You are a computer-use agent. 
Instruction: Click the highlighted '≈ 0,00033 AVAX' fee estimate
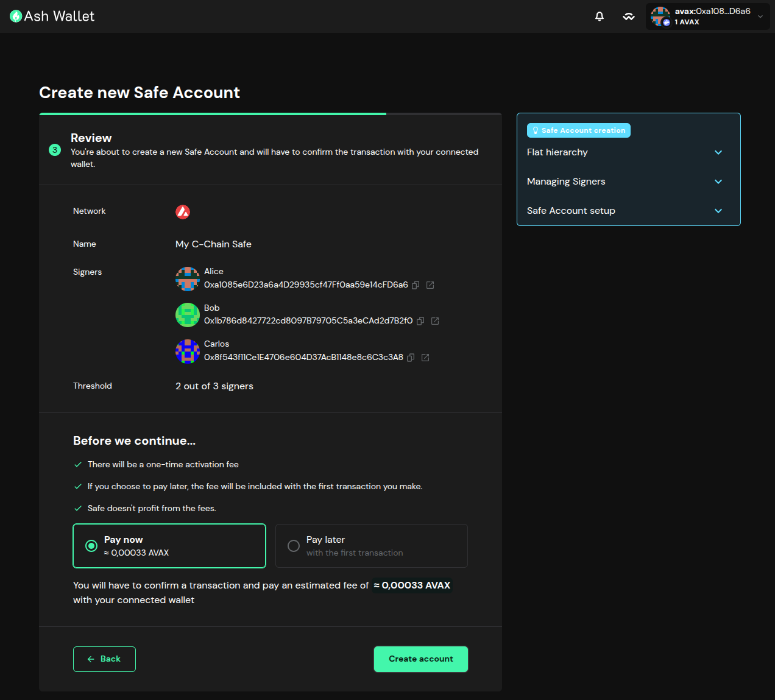coord(412,585)
